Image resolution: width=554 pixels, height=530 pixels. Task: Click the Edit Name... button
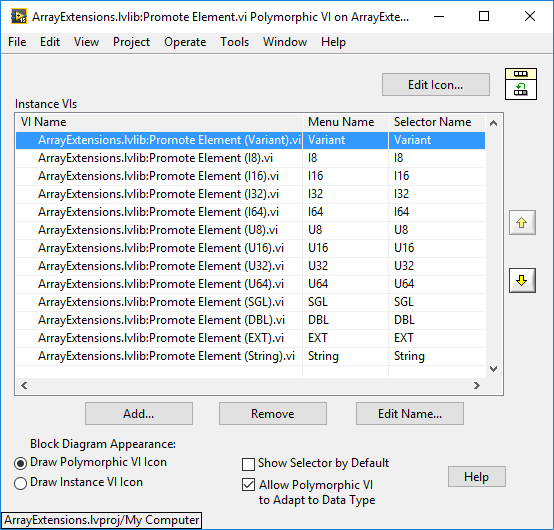pyautogui.click(x=410, y=413)
